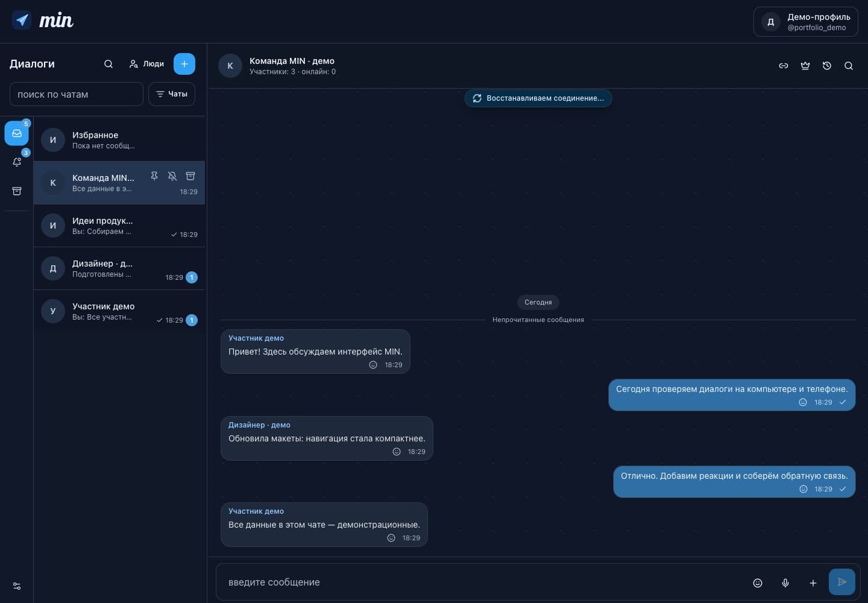Viewport: 868px width, 603px height.
Task: Add reaction to Все данные message
Action: tap(391, 538)
